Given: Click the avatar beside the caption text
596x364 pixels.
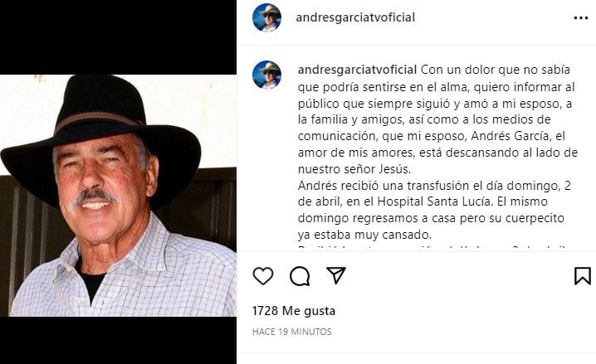Looking at the screenshot, I should pos(266,75).
